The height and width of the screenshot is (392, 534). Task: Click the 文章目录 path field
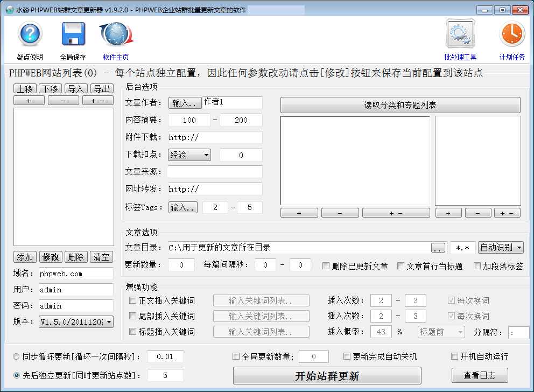pos(299,248)
